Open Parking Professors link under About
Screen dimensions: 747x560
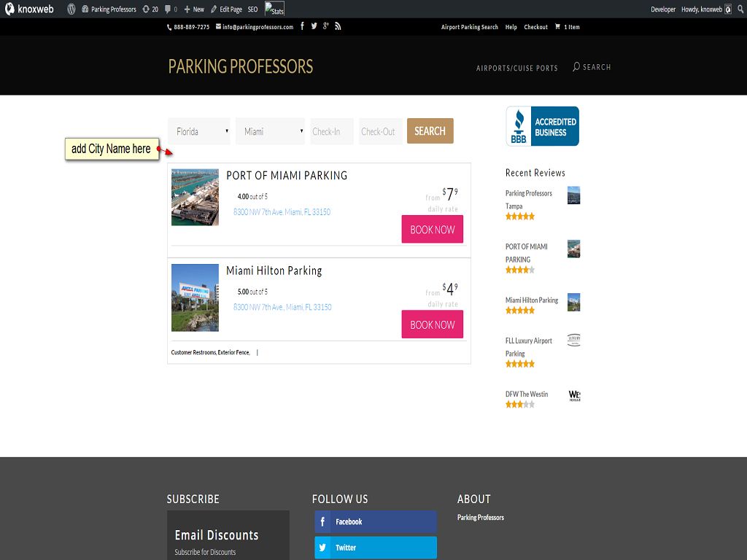click(x=480, y=518)
